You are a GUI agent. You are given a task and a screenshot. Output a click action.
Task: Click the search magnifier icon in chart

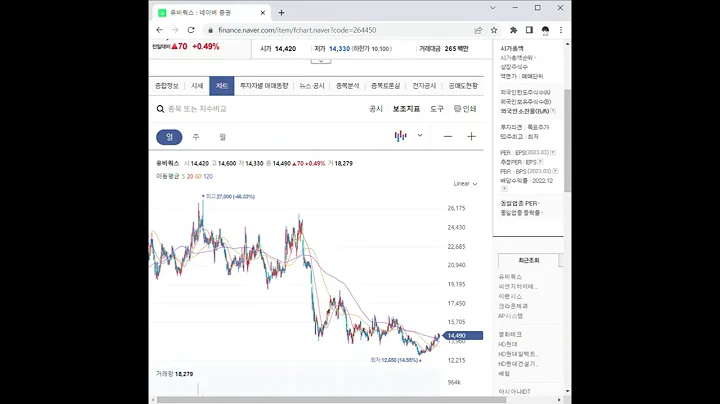160,109
